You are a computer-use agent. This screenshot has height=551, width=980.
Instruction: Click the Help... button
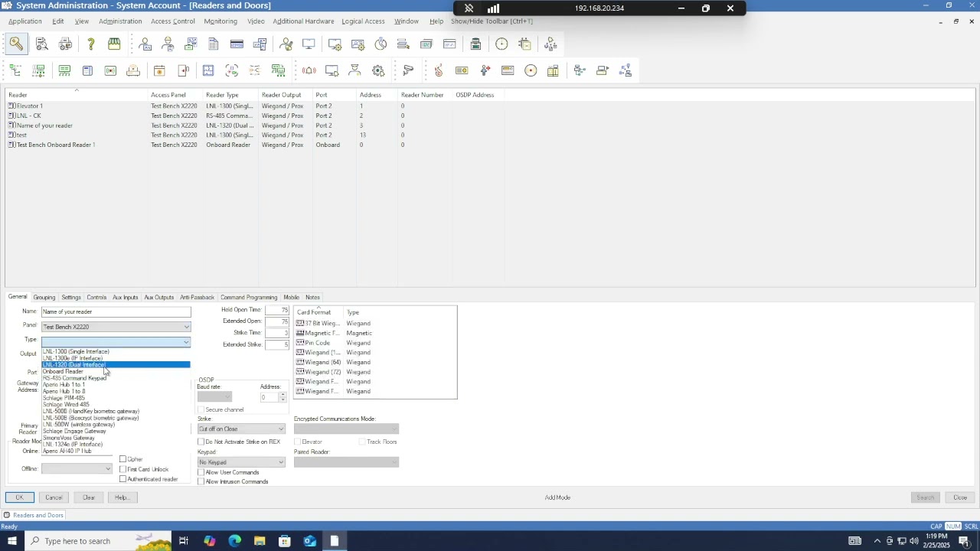pos(122,497)
